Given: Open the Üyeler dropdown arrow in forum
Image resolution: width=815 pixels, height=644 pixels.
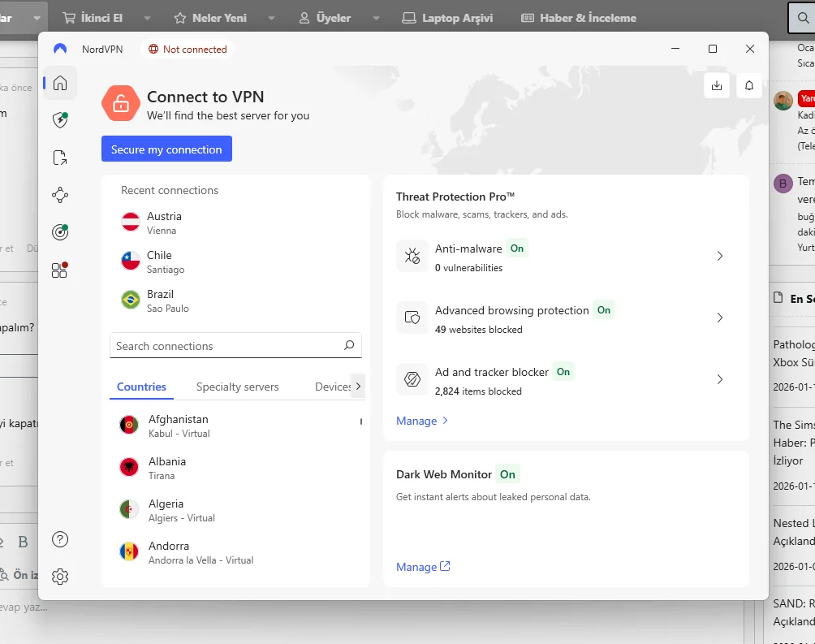Looking at the screenshot, I should tap(376, 18).
